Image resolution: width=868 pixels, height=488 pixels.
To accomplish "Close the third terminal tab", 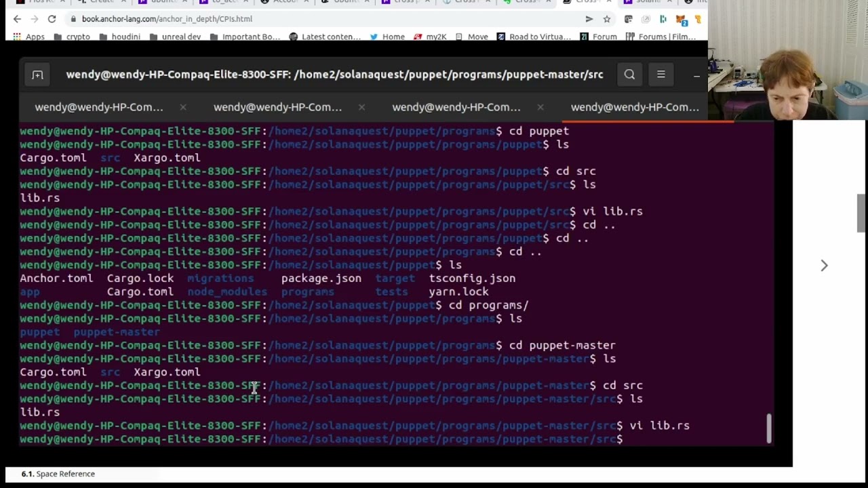I will 540,107.
